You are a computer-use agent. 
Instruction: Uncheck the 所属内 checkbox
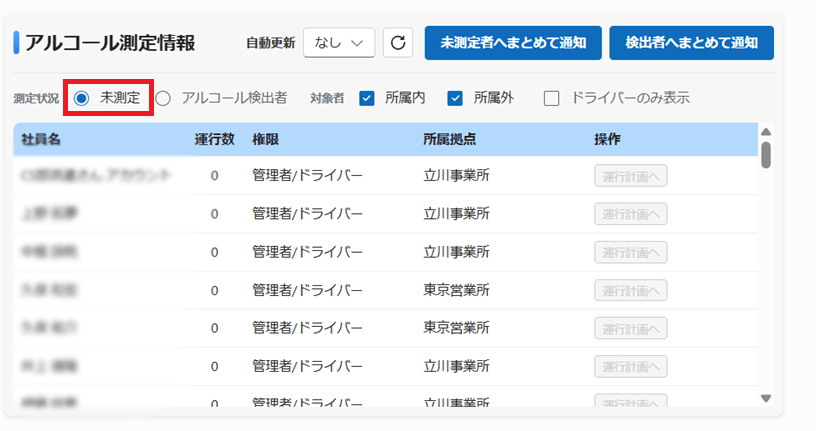point(367,98)
